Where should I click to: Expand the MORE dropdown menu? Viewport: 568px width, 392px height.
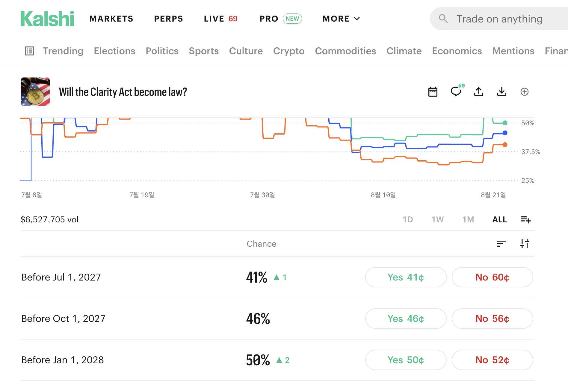click(341, 19)
